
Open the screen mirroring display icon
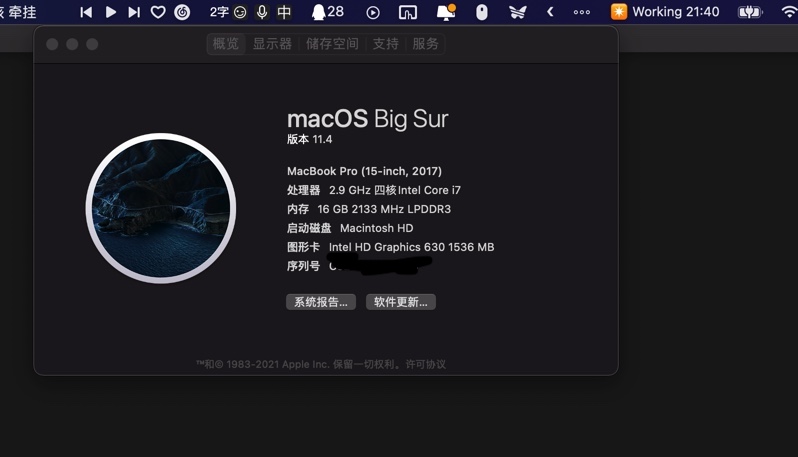[x=408, y=13]
